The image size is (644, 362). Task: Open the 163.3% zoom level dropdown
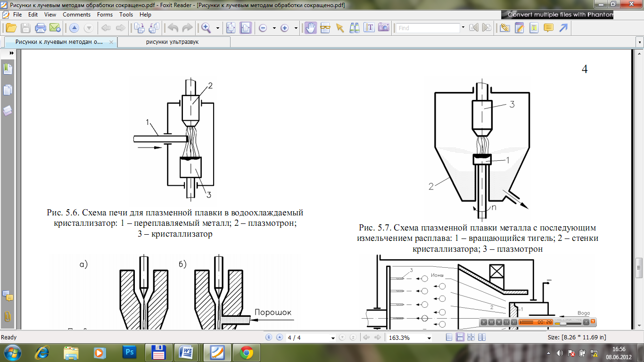point(429,338)
